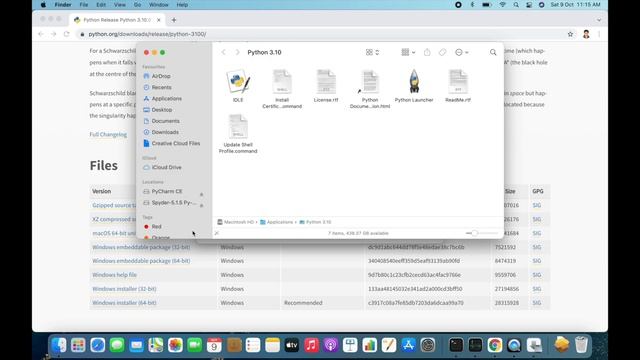Select AirDrop in Finder sidebar
The image size is (640, 360).
(x=161, y=76)
